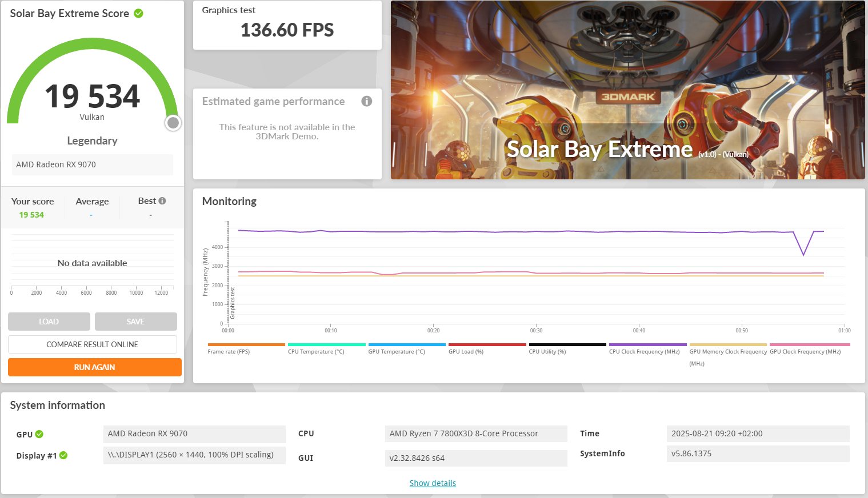Toggle the GPU Clock Frequency legend swatch
This screenshot has height=498, width=868.
810,345
